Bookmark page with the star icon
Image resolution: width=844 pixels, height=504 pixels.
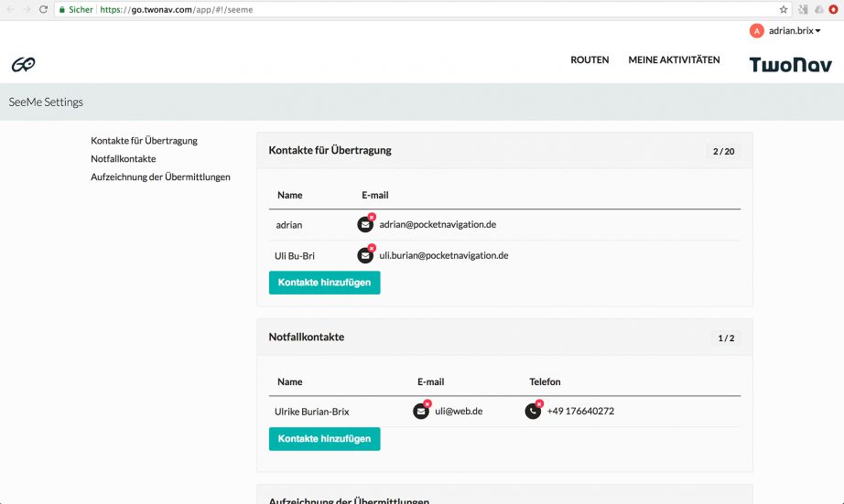click(784, 9)
